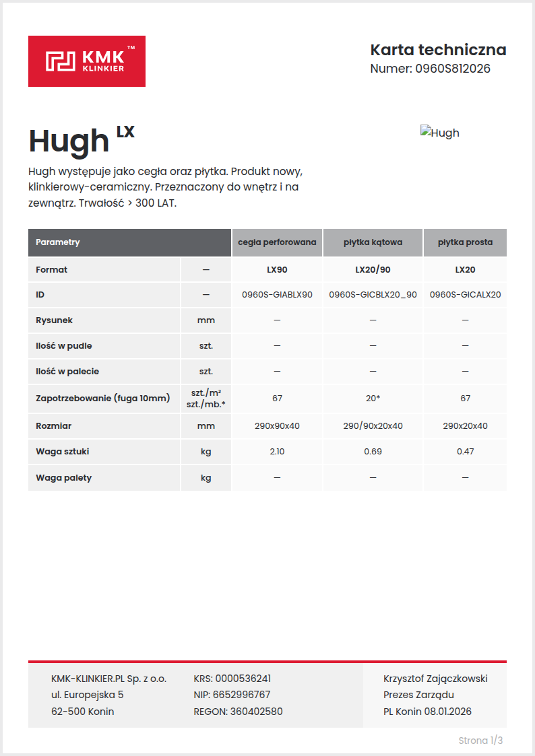Click the 'Rozmiar' row label
The image size is (535, 756).
coord(53,425)
